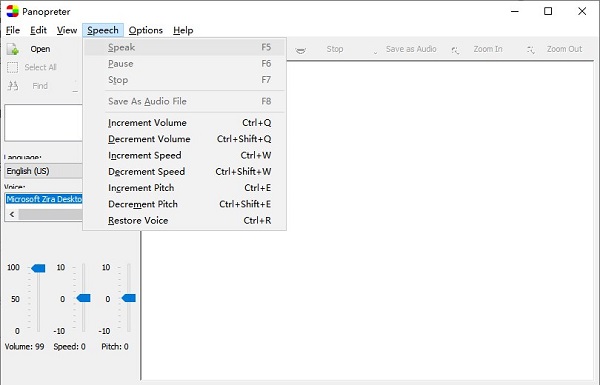Choose Save As Audio File entry

click(x=184, y=101)
